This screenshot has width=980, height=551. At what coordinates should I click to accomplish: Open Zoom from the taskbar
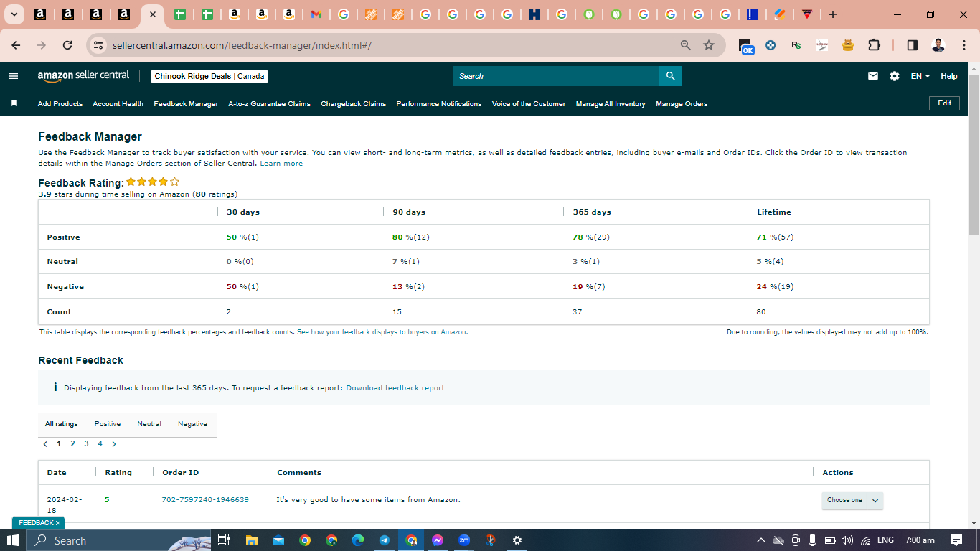(x=464, y=540)
